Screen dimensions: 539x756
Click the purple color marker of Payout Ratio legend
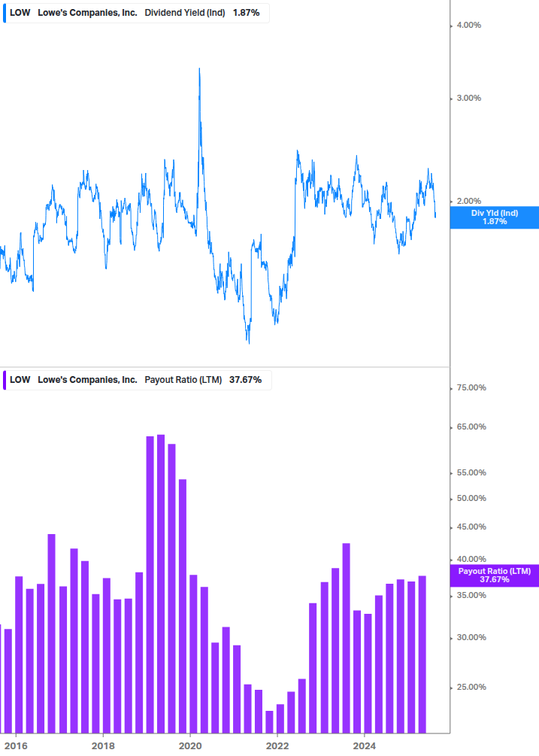(5, 380)
